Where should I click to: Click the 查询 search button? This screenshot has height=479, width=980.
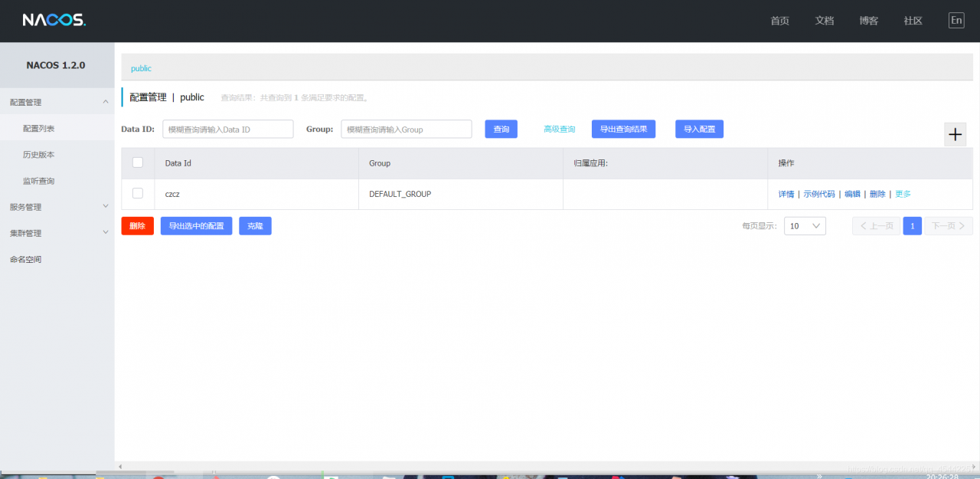(501, 130)
